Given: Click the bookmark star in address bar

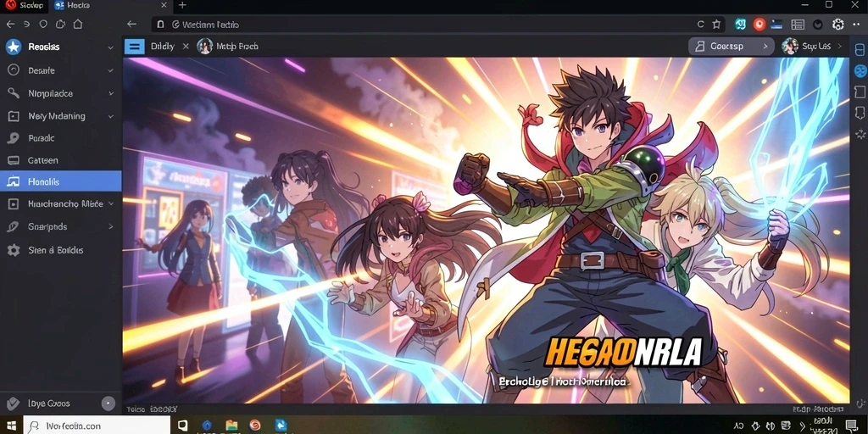Looking at the screenshot, I should click(716, 25).
